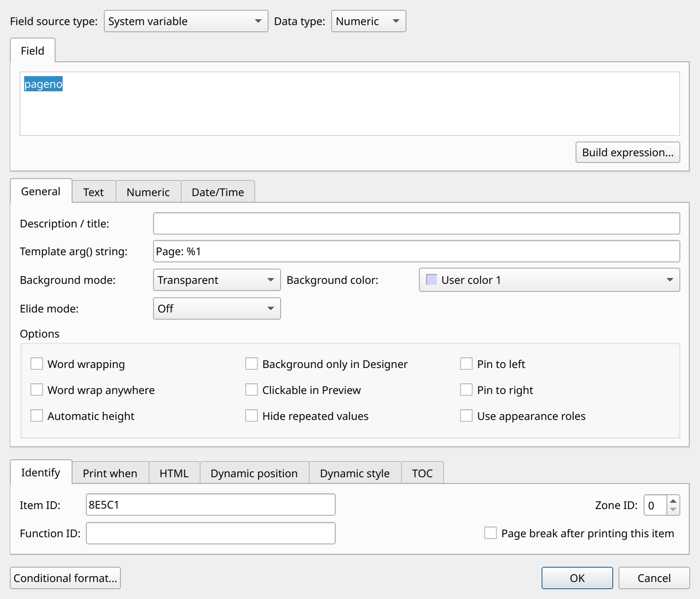Switch to the Text tab
The height and width of the screenshot is (599, 700).
[94, 192]
